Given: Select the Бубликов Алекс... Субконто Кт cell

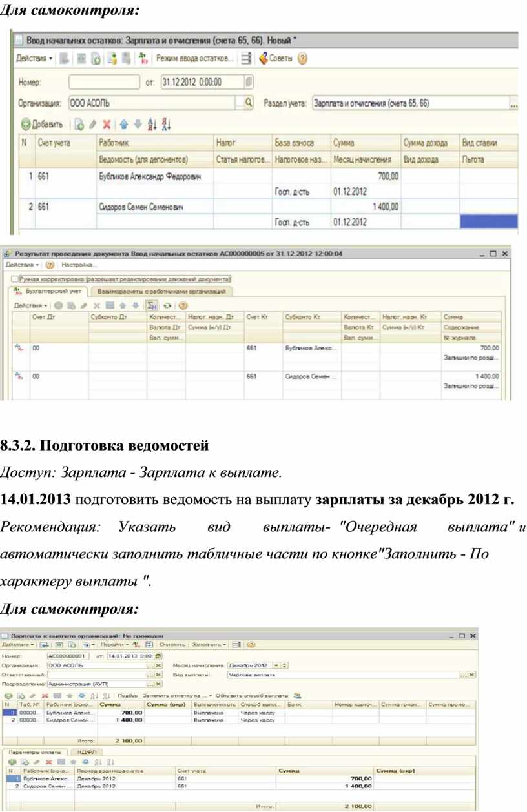Looking at the screenshot, I should [311, 347].
